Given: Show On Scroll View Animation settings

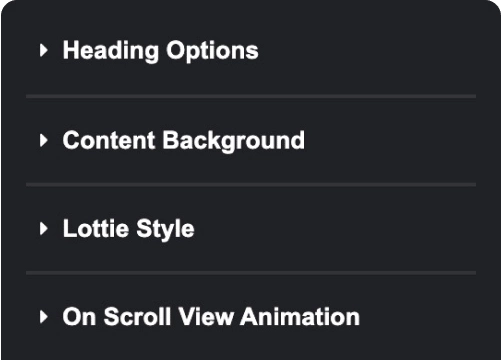Looking at the screenshot, I should coord(251,317).
